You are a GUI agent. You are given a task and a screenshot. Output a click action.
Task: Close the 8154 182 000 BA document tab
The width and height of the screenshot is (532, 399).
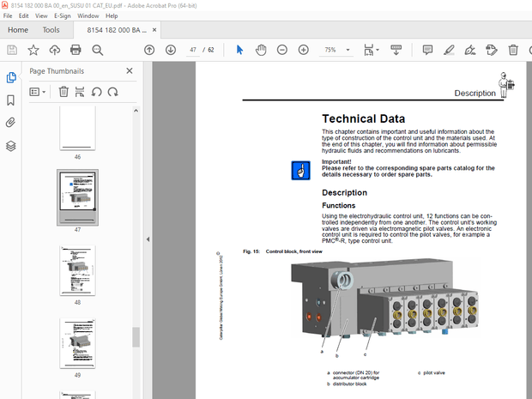[x=154, y=30]
